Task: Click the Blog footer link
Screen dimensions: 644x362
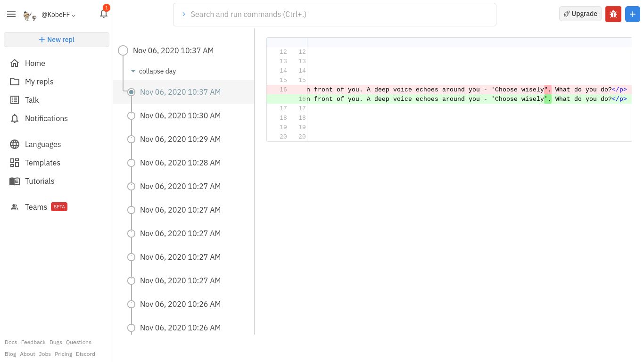Action: tap(10, 354)
